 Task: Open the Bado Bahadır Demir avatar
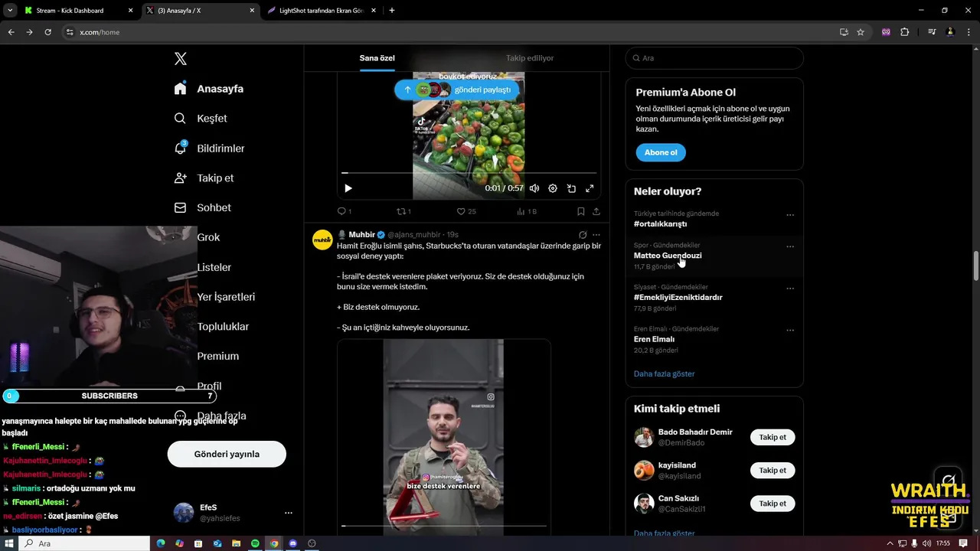click(x=644, y=437)
